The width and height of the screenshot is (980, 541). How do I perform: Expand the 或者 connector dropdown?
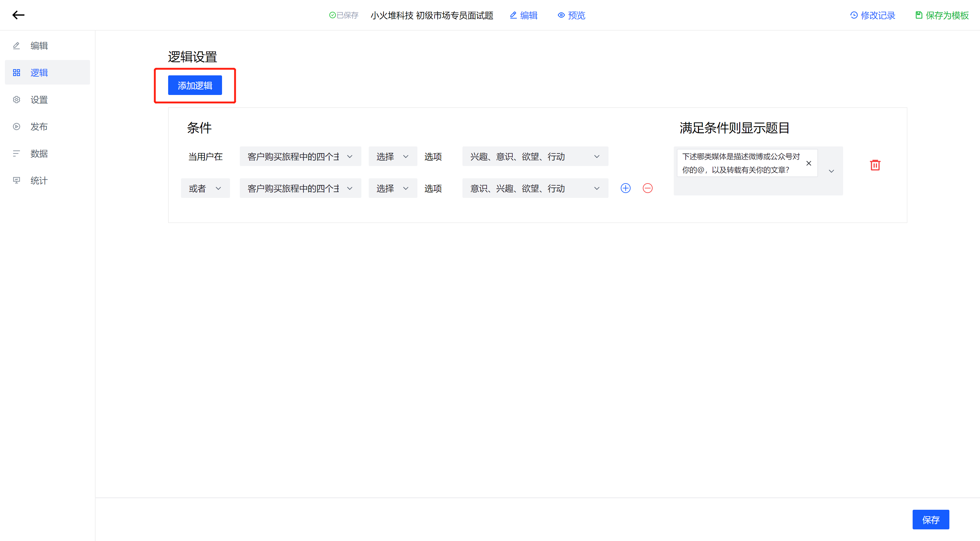tap(205, 188)
